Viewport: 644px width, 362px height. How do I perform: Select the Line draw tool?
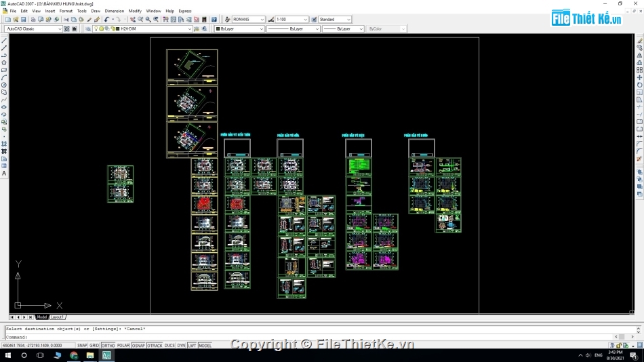coord(4,41)
